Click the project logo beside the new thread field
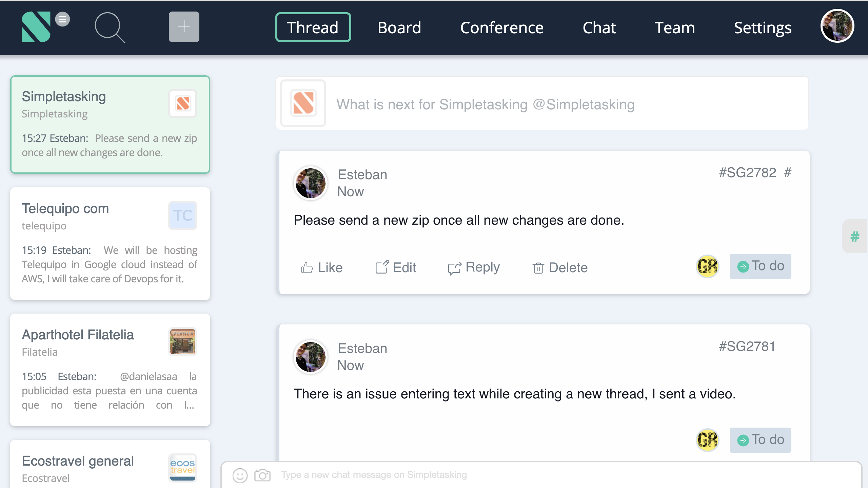The width and height of the screenshot is (868, 488). [303, 103]
